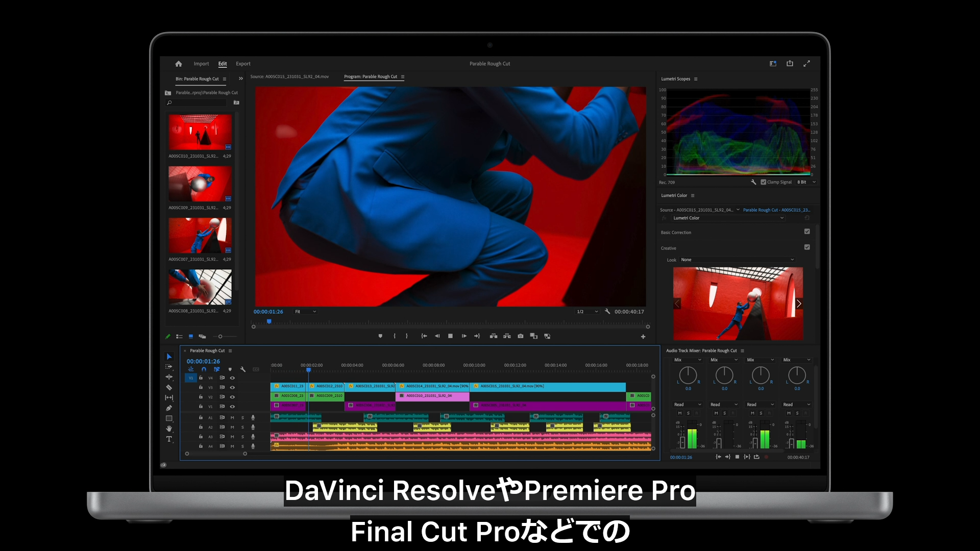Select the A005C009 clip thumbnail in bin

[x=200, y=184]
